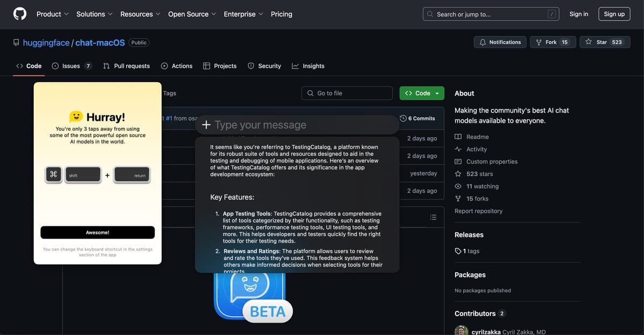
Task: Click the outline list icon near the README
Action: pos(433,217)
